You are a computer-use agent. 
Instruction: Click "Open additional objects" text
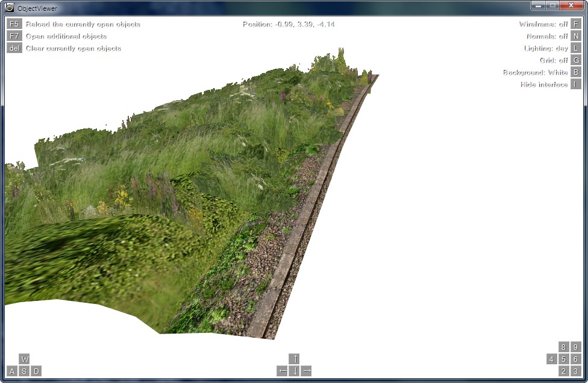click(x=66, y=36)
